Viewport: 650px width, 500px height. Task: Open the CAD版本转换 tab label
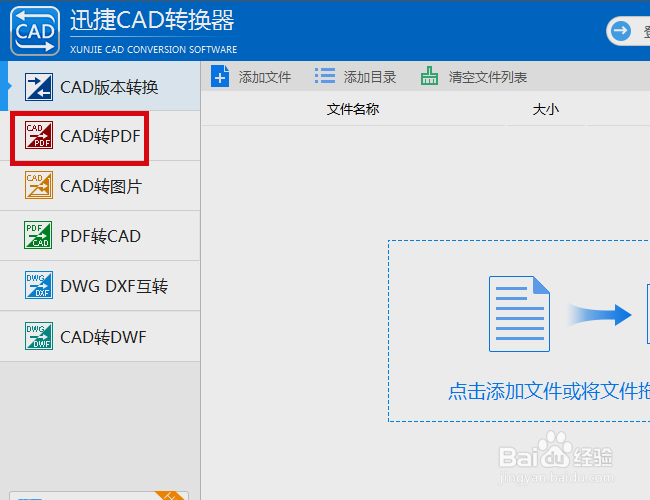pyautogui.click(x=109, y=87)
